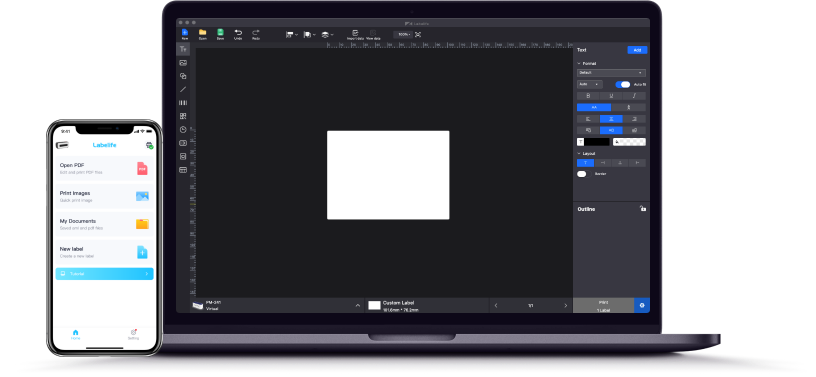816x377 pixels.
Task: Toggle the Border switch
Action: 582,174
